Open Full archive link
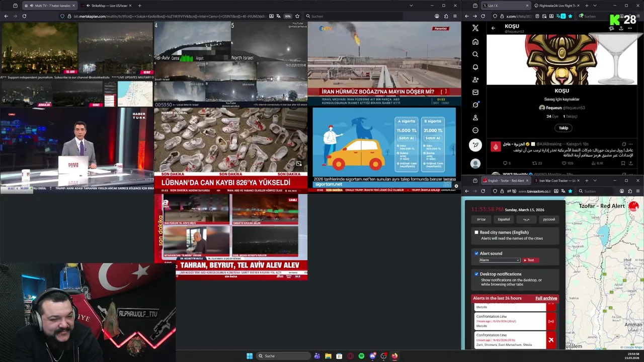Screen dimensions: 644x362 click(x=546, y=298)
